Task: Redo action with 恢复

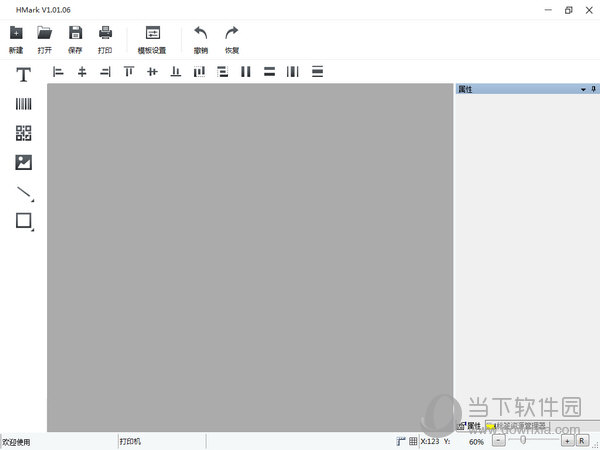Action: (x=232, y=40)
